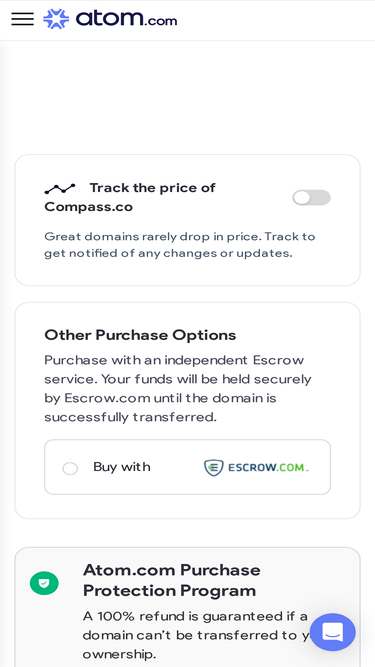The image size is (375, 667).
Task: Select the Buy with Escrow radio button
Action: [70, 469]
